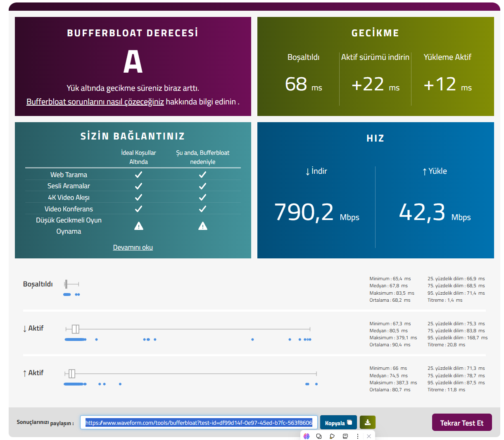
Task: Click the Medyan : 74,5 ms statistic
Action: pos(388,376)
